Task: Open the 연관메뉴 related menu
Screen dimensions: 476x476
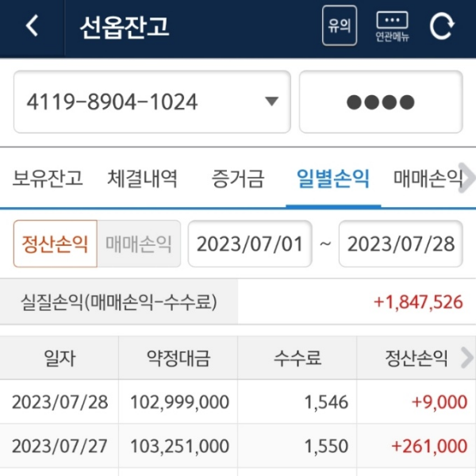Action: tap(391, 27)
